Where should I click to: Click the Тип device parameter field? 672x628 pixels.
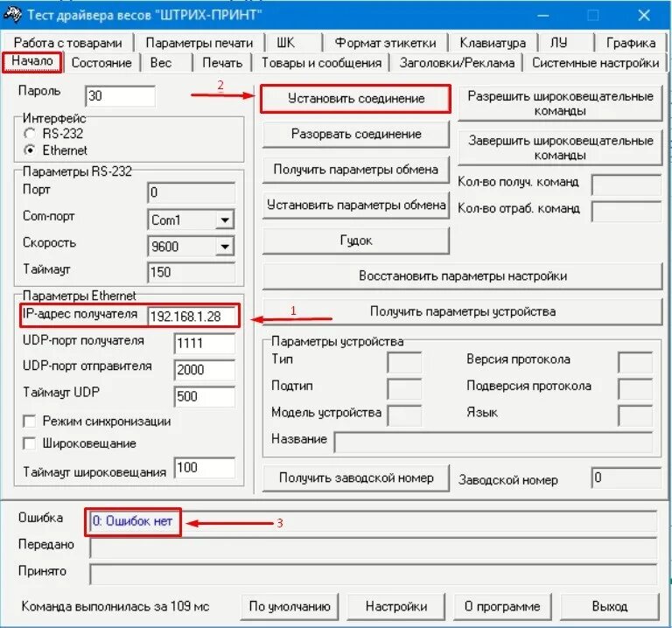(x=404, y=362)
